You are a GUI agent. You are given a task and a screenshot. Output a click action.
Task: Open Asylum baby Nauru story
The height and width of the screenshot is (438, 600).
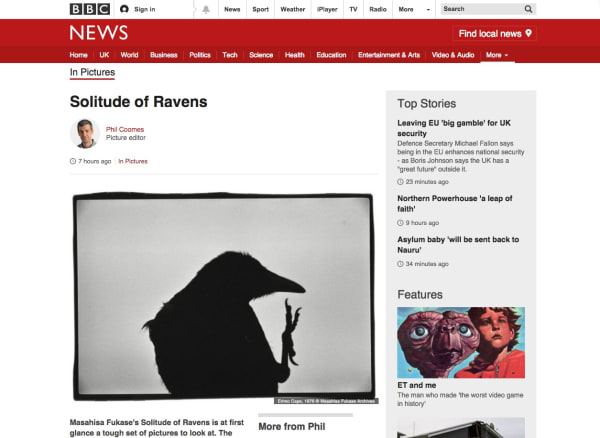(458, 244)
